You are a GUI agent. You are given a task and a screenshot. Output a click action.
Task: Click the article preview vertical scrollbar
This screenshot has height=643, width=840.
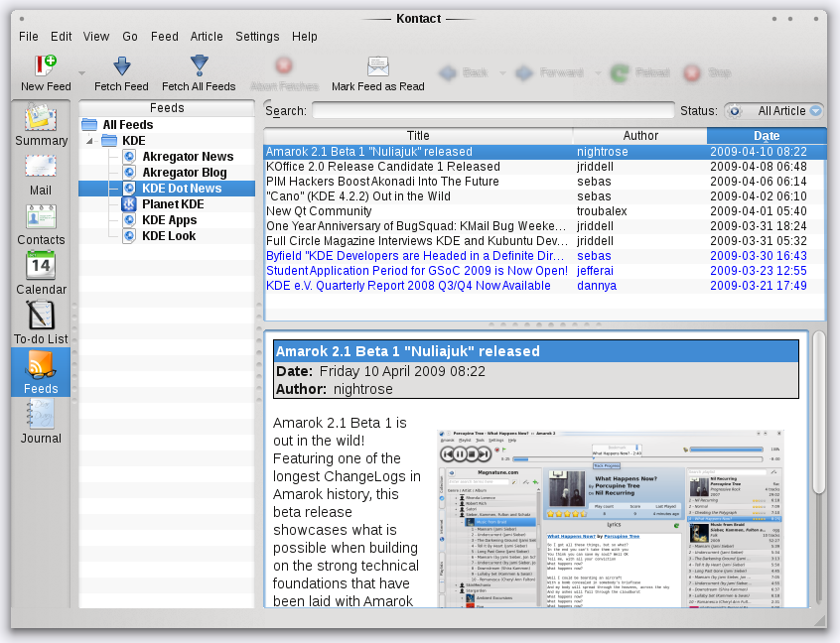click(819, 412)
